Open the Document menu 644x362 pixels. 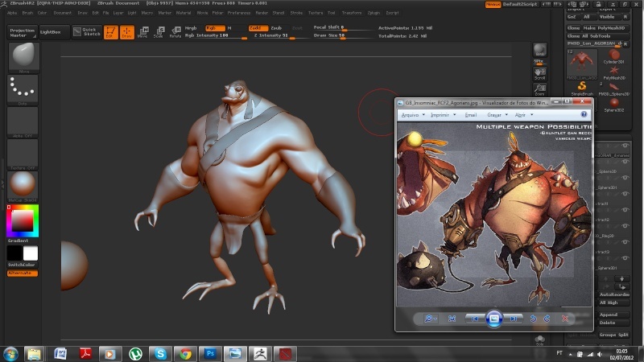point(63,13)
